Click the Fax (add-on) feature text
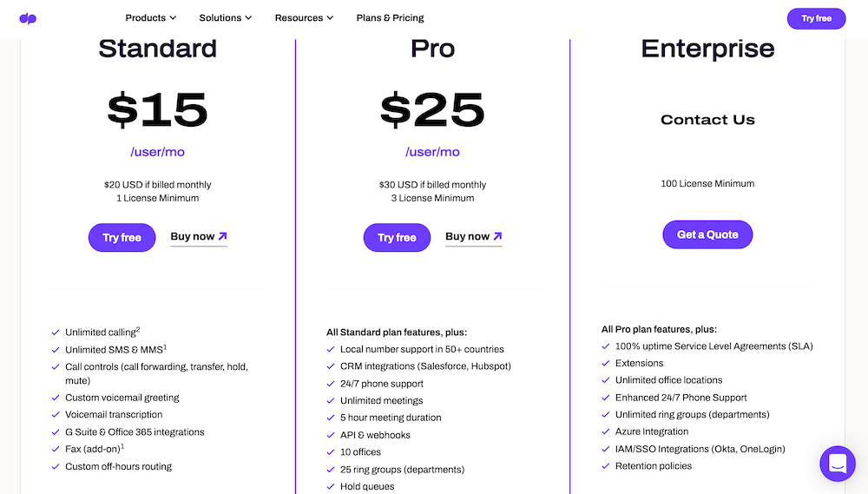Image resolution: width=868 pixels, height=494 pixels. tap(95, 449)
